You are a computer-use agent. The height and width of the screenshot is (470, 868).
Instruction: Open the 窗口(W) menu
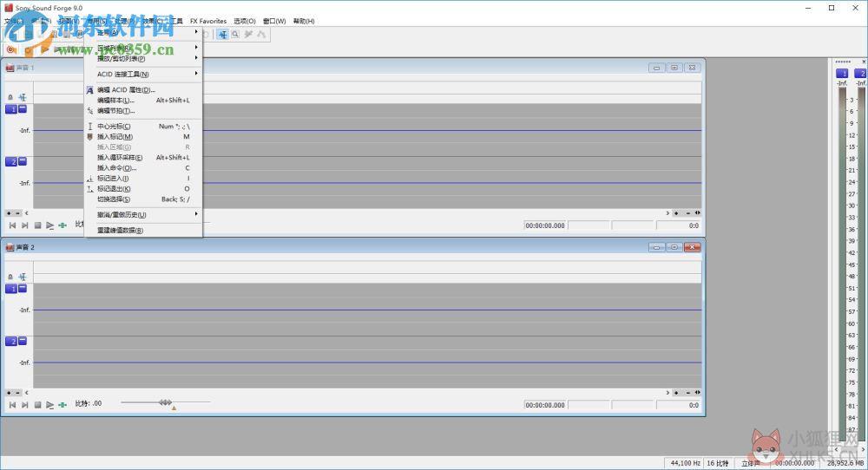pyautogui.click(x=274, y=21)
